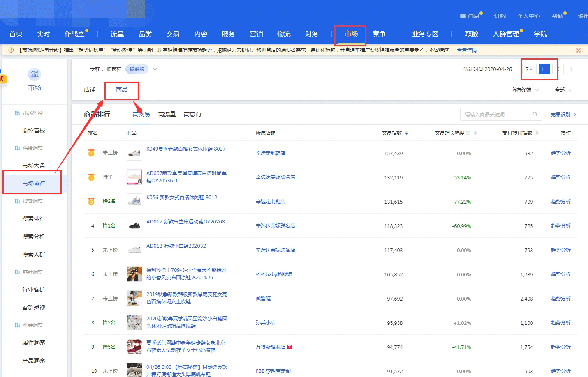Click the 消息 envelope icon in the header
588x377 pixels.
[463, 16]
